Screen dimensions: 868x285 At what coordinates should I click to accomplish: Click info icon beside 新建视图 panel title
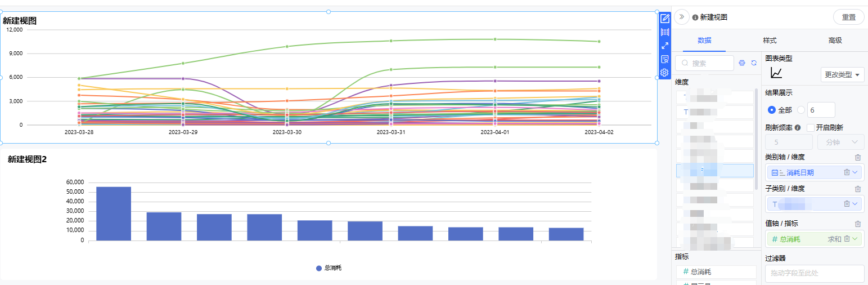pyautogui.click(x=695, y=17)
